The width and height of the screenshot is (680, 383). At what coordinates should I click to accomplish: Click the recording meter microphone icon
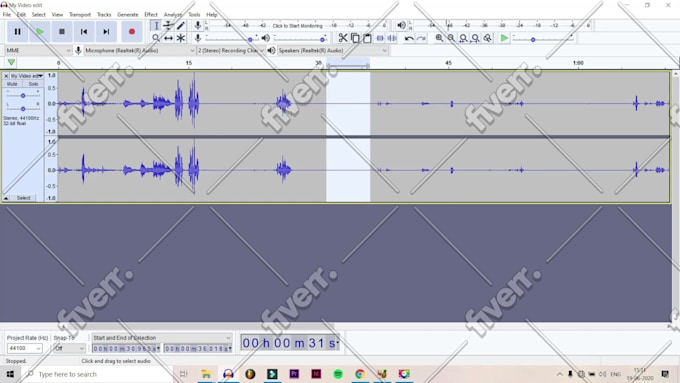[198, 26]
